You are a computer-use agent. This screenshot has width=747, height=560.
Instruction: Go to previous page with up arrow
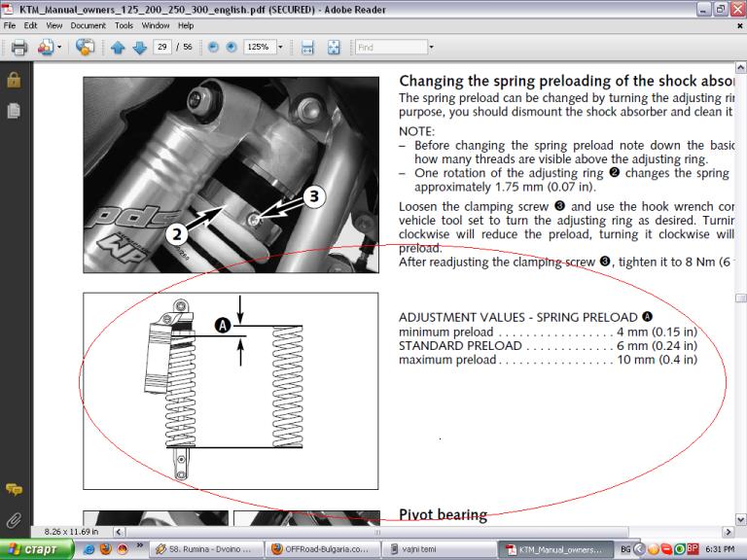(118, 48)
